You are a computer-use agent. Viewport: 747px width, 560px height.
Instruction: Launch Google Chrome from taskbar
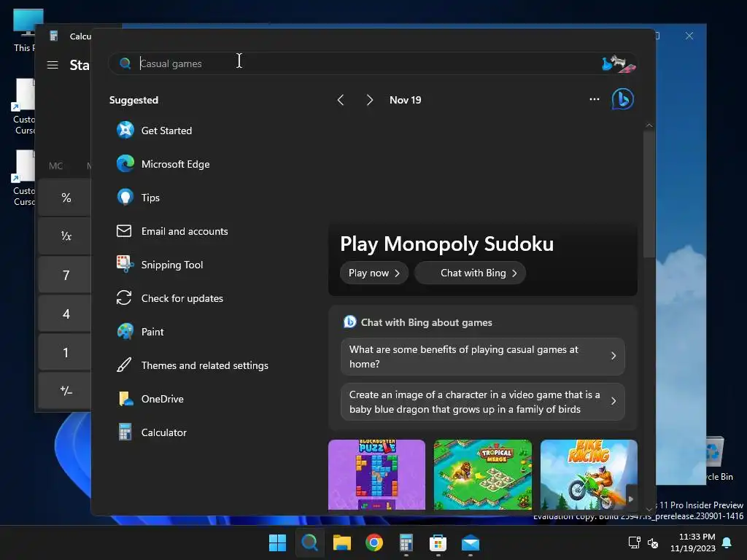374,542
